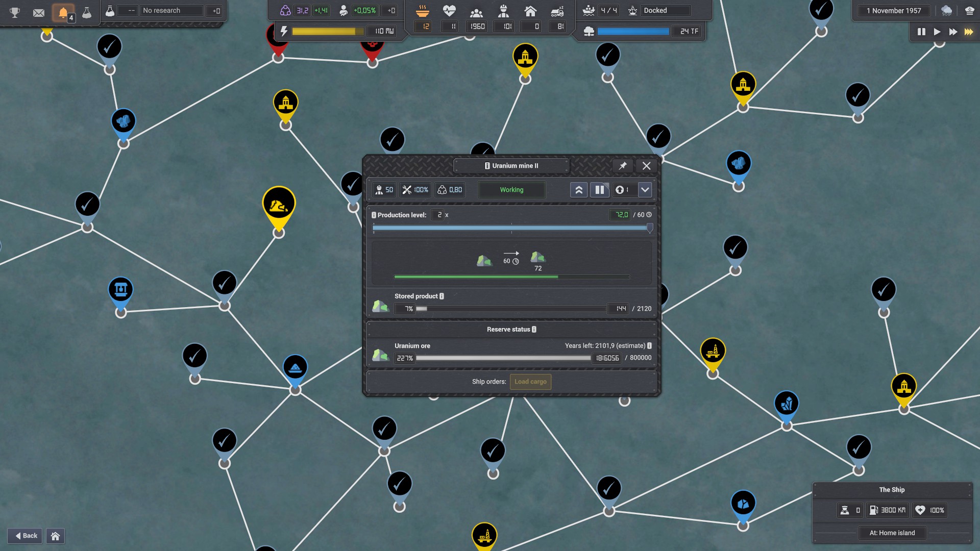Click the blue 24 TF computing bar
The height and width of the screenshot is (551, 980).
coord(633,31)
